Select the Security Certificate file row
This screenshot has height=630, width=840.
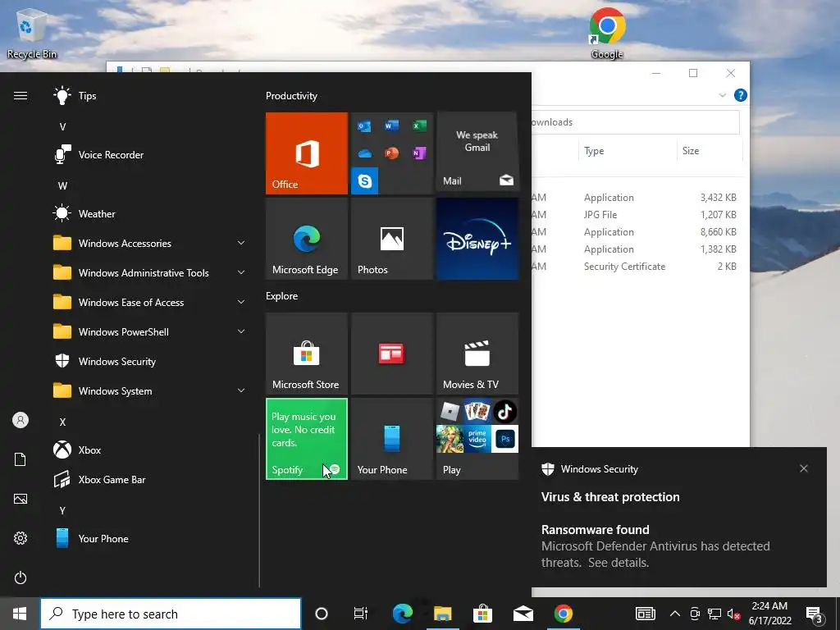click(x=637, y=267)
